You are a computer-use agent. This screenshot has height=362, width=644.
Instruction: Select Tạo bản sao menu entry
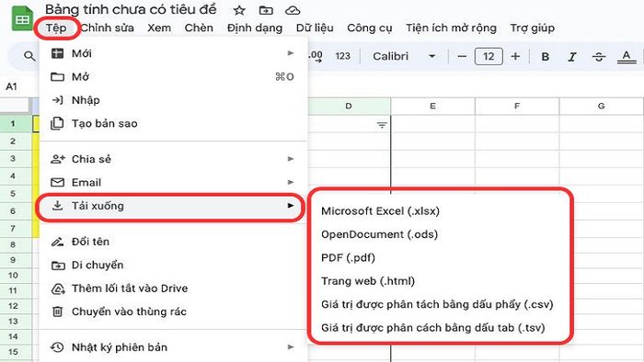coord(173,123)
